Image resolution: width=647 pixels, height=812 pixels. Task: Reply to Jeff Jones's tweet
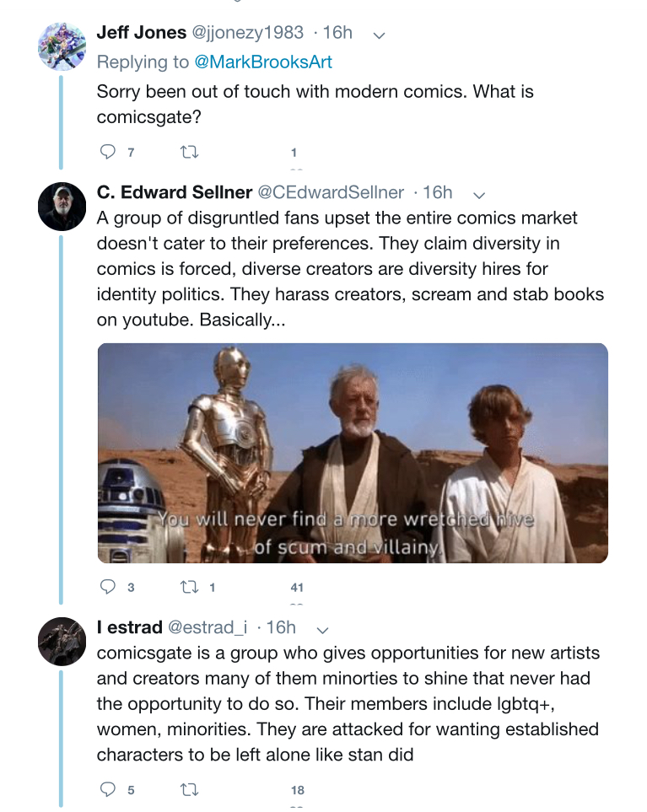(107, 152)
